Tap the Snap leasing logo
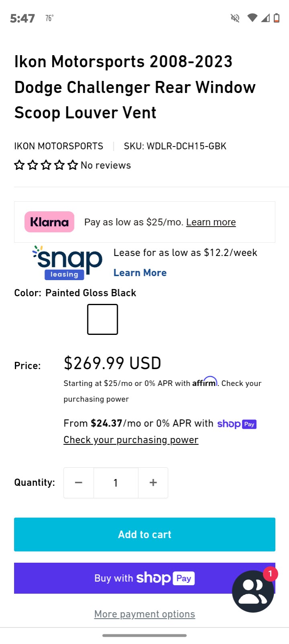This screenshot has width=289, height=644. point(67,262)
